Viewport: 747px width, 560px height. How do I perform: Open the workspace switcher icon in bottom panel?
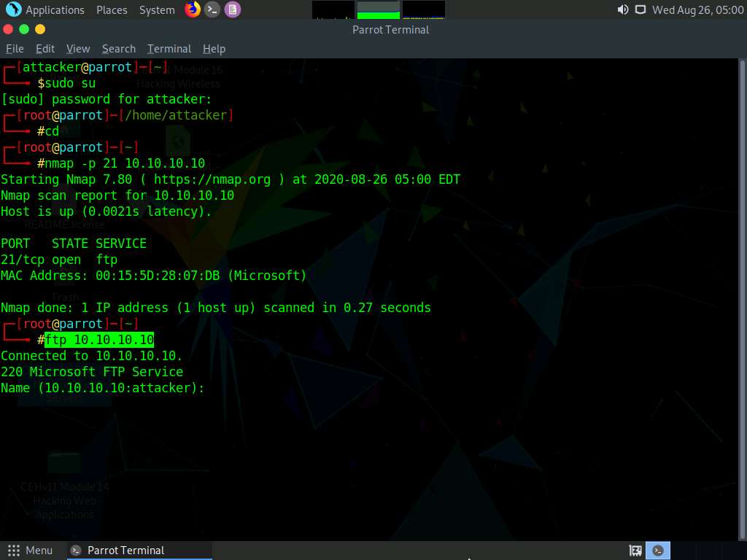coord(635,551)
